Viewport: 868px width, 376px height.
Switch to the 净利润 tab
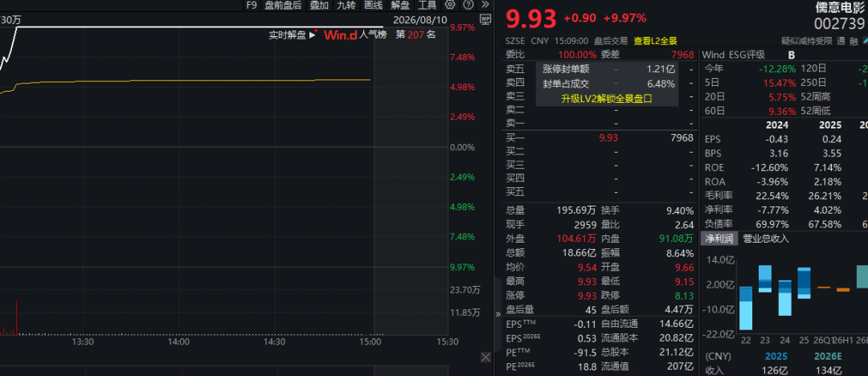719,239
